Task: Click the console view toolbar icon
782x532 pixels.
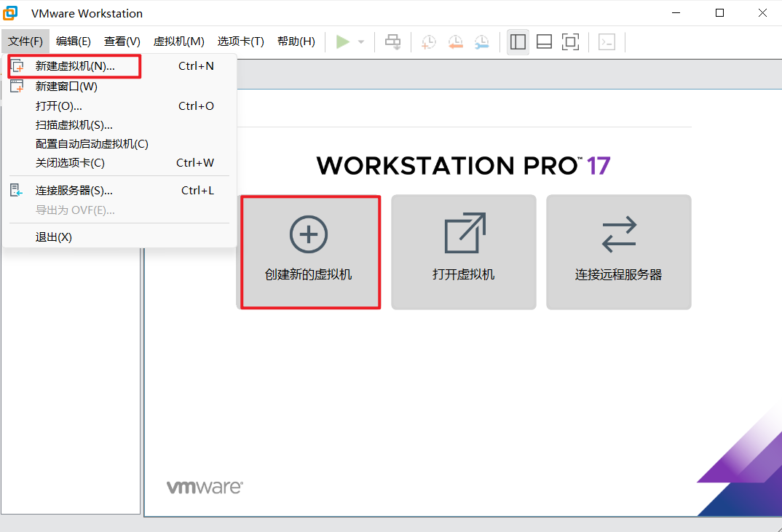Action: click(607, 42)
